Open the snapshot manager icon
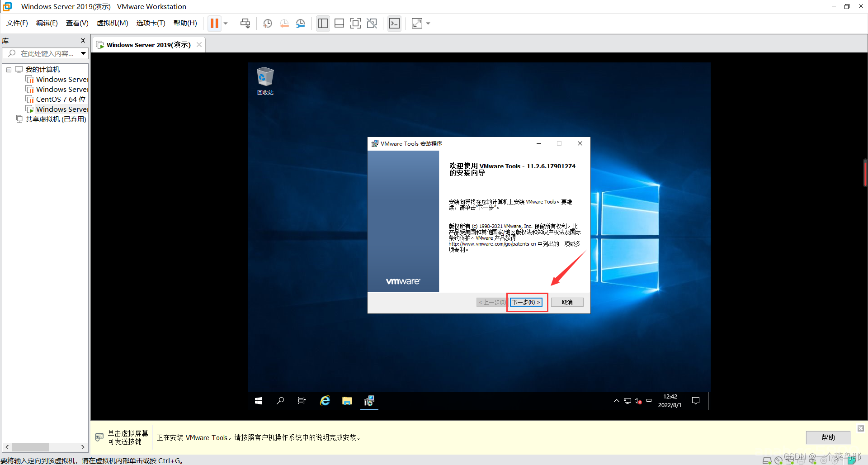The image size is (868, 465). coord(301,23)
